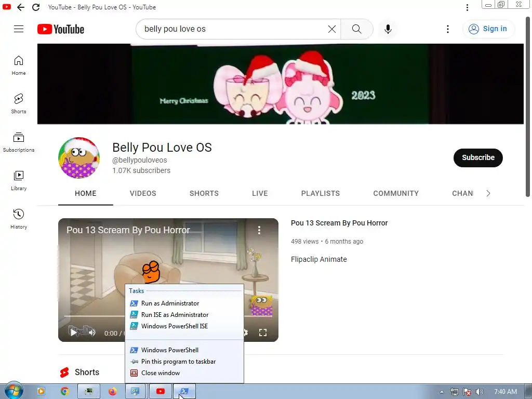The height and width of the screenshot is (399, 532).
Task: Open Chrome from the taskbar
Action: (x=65, y=392)
